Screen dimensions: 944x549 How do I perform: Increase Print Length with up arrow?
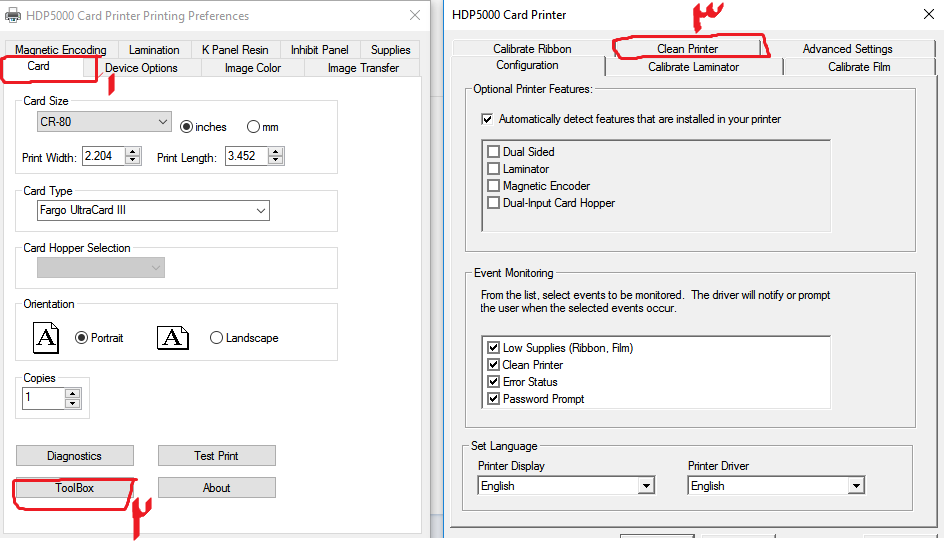[276, 152]
